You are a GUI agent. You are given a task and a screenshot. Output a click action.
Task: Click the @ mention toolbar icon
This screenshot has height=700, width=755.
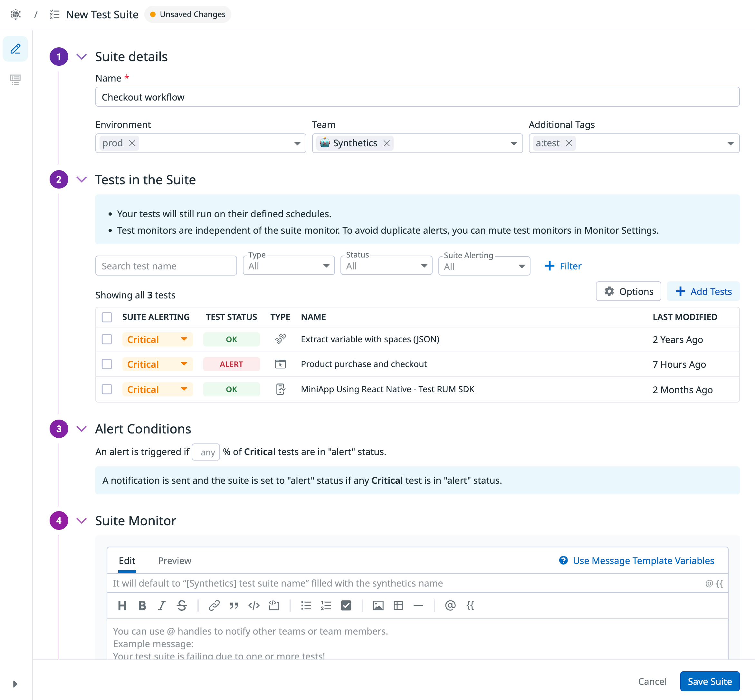click(450, 605)
